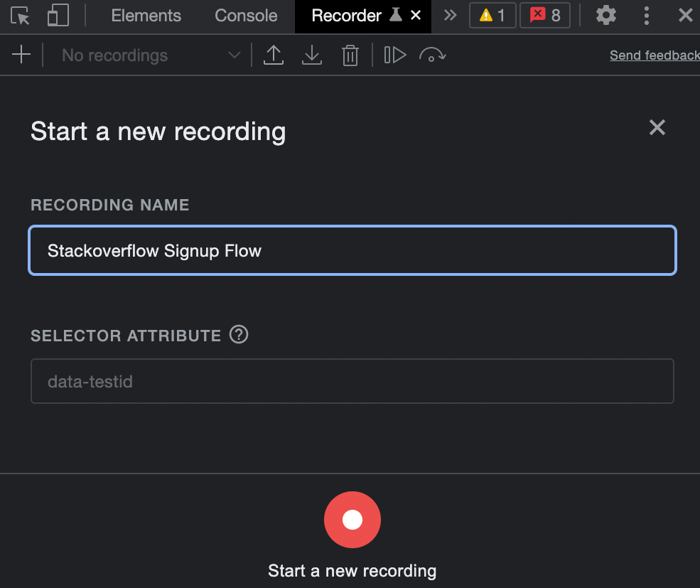Screen dimensions: 700x588
Task: Click the 'SELECTOR ATTRIBUTE' label
Action: tap(126, 336)
